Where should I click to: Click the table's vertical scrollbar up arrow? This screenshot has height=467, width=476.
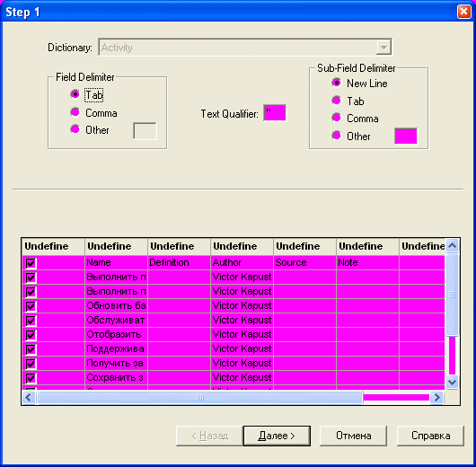453,246
